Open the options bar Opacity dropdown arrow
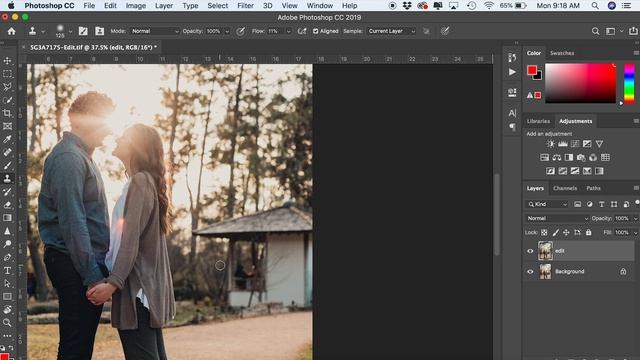Screen dimensions: 640x360 point(227,31)
